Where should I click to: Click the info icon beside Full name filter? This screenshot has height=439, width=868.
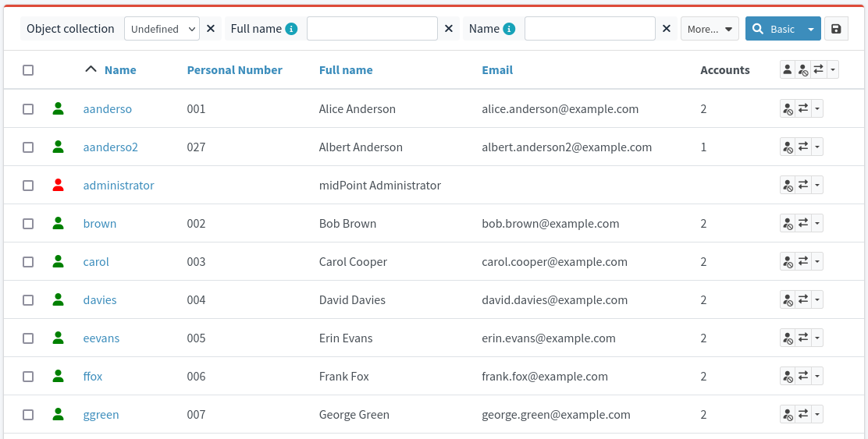(x=291, y=29)
